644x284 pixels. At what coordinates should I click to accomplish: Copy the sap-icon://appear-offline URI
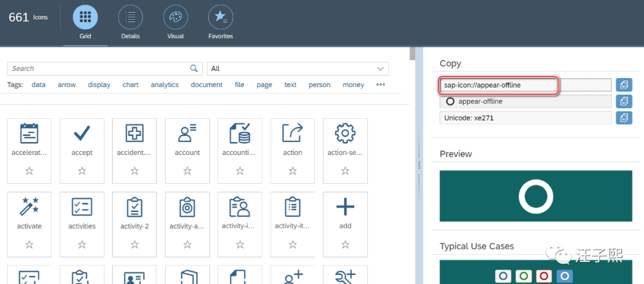tap(624, 85)
